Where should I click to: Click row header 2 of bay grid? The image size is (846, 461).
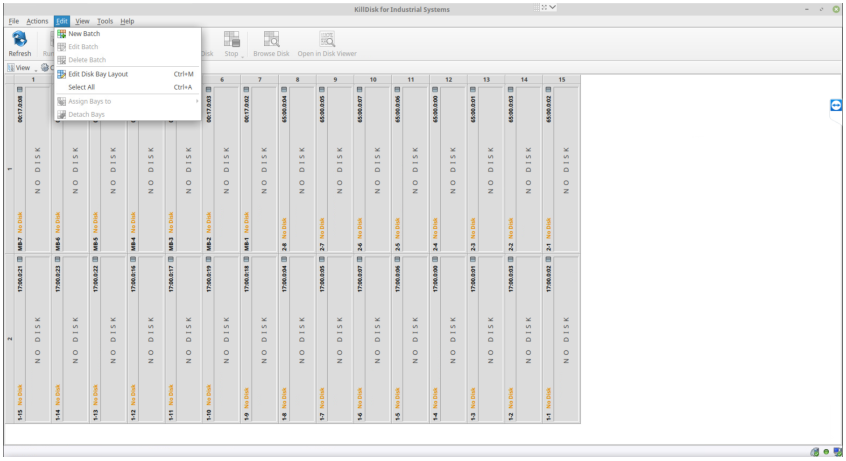pos(9,339)
